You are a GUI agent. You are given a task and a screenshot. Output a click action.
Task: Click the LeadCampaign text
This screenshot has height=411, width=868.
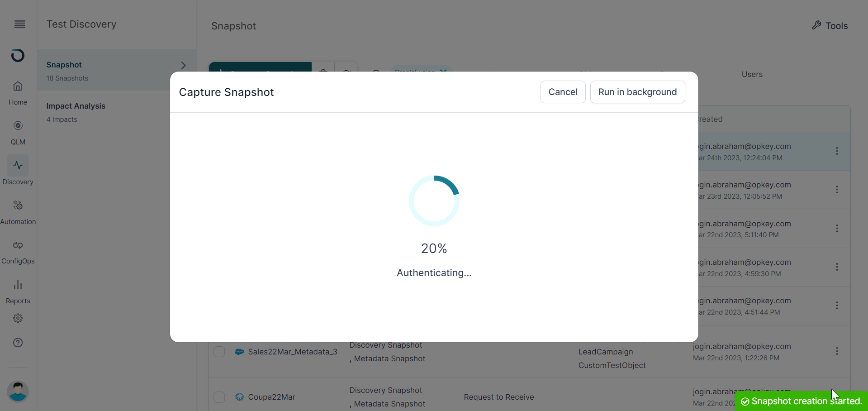[x=606, y=352]
